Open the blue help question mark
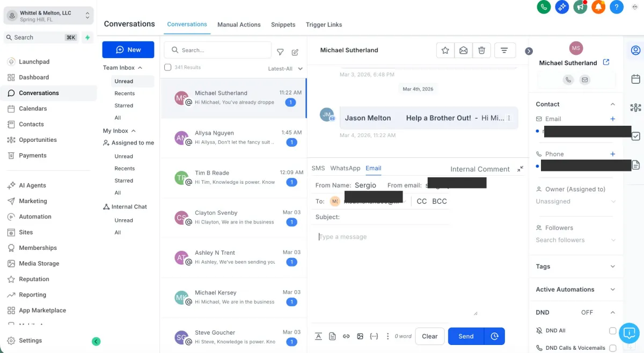The image size is (644, 353). point(617,7)
